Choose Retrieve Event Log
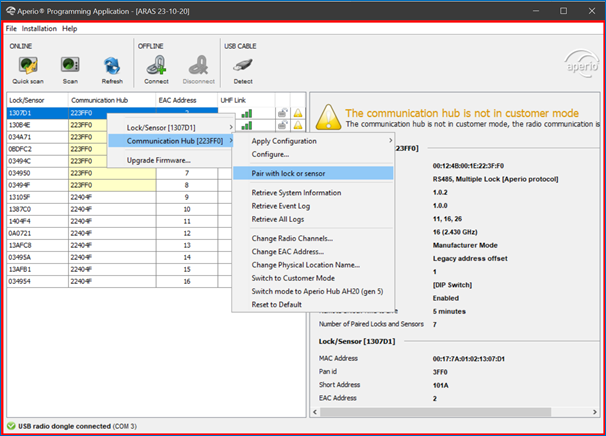This screenshot has width=606, height=436. pos(313,206)
